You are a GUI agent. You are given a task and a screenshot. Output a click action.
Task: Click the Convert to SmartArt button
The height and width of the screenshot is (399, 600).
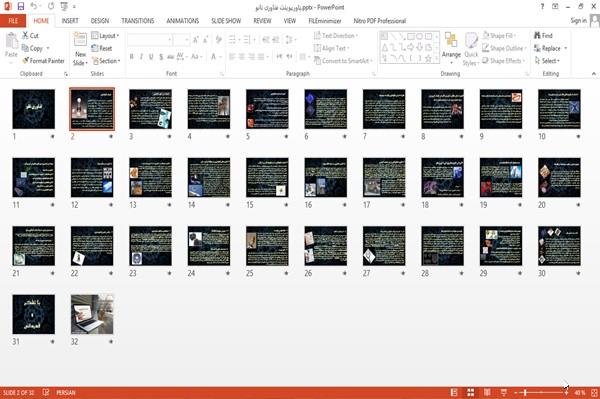(x=342, y=61)
